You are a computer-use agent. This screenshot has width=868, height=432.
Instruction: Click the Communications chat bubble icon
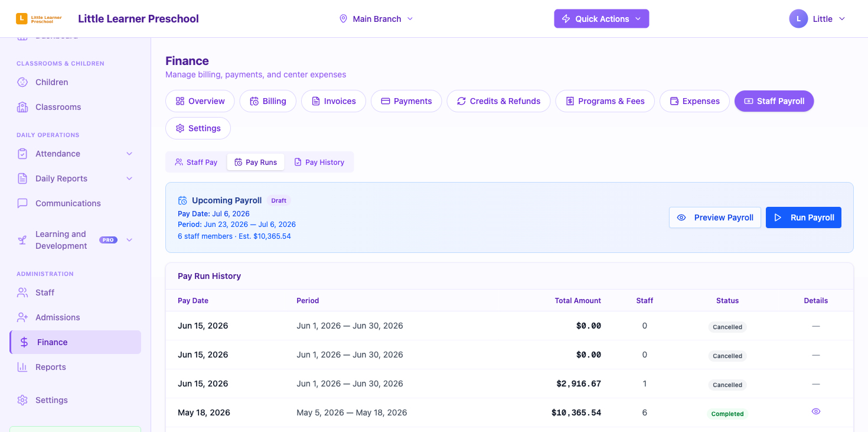coord(22,203)
